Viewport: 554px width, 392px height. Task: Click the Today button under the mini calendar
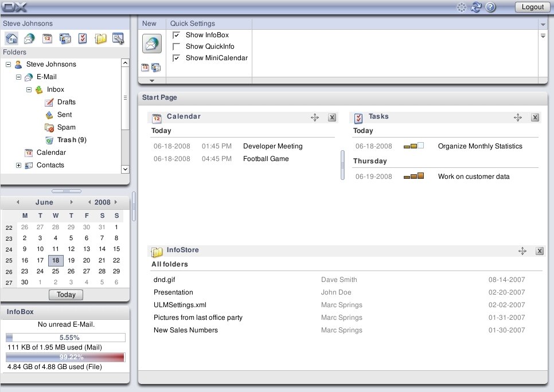(x=65, y=294)
